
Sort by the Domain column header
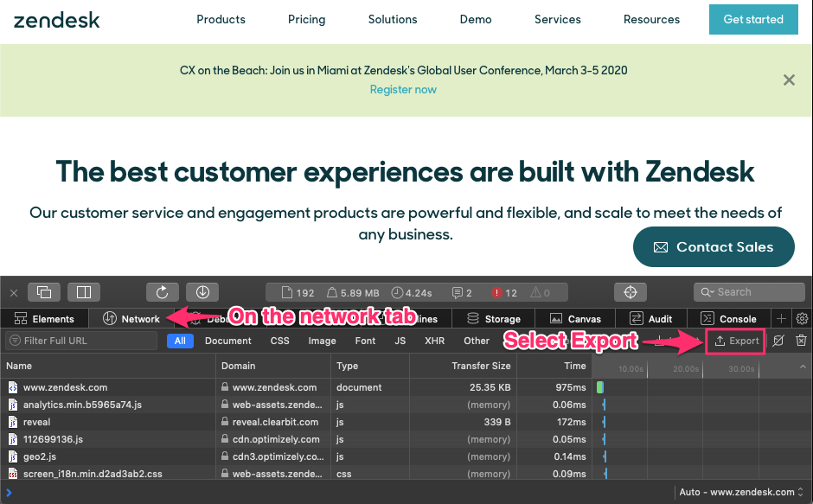click(273, 366)
